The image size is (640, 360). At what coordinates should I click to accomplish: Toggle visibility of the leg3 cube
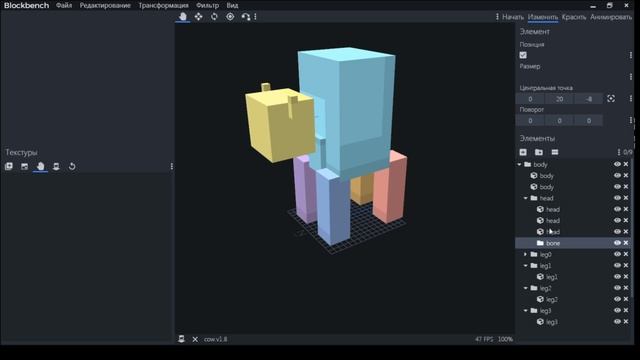tap(617, 322)
